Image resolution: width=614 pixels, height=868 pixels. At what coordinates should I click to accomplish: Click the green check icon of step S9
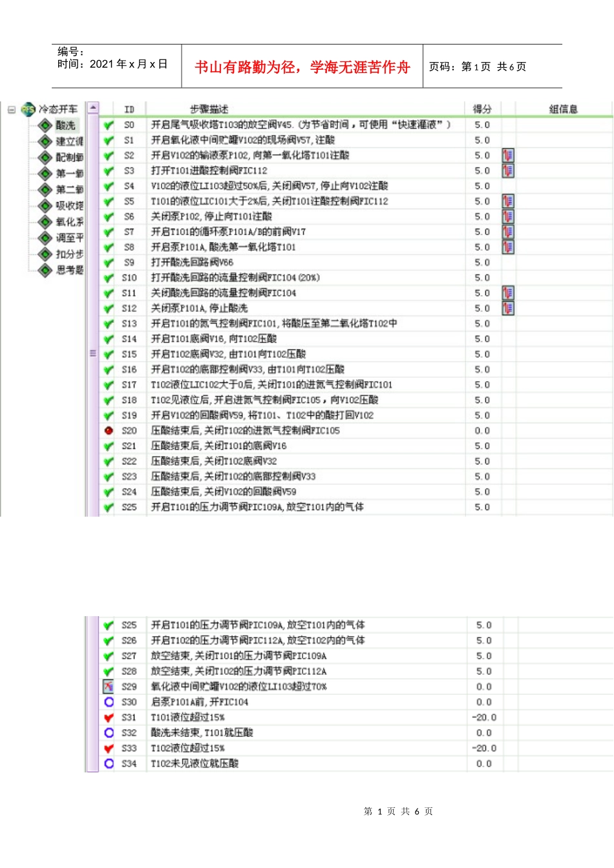pos(109,263)
